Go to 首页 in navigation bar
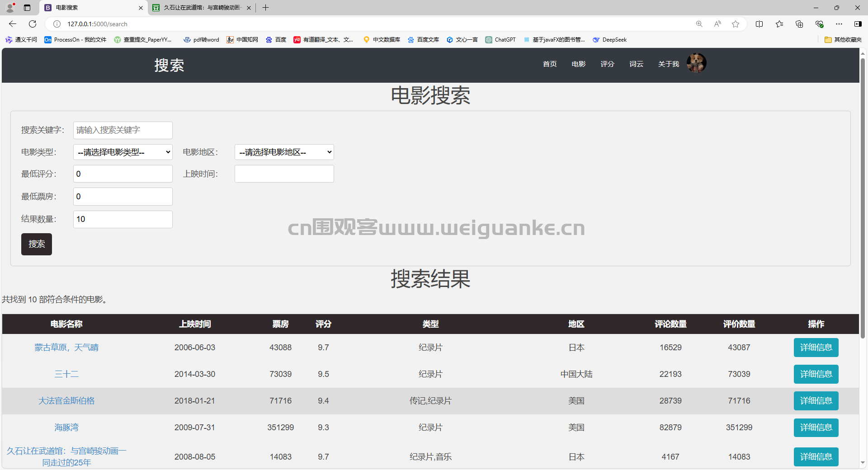Viewport: 868px width, 470px height. coord(550,64)
